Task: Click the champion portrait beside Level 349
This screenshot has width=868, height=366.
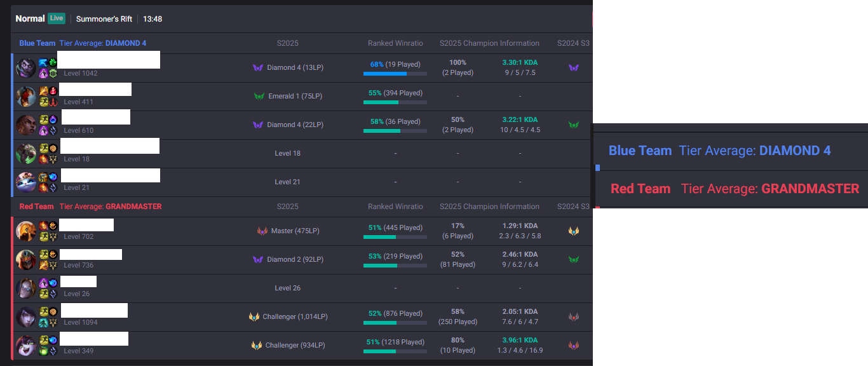Action: point(27,346)
